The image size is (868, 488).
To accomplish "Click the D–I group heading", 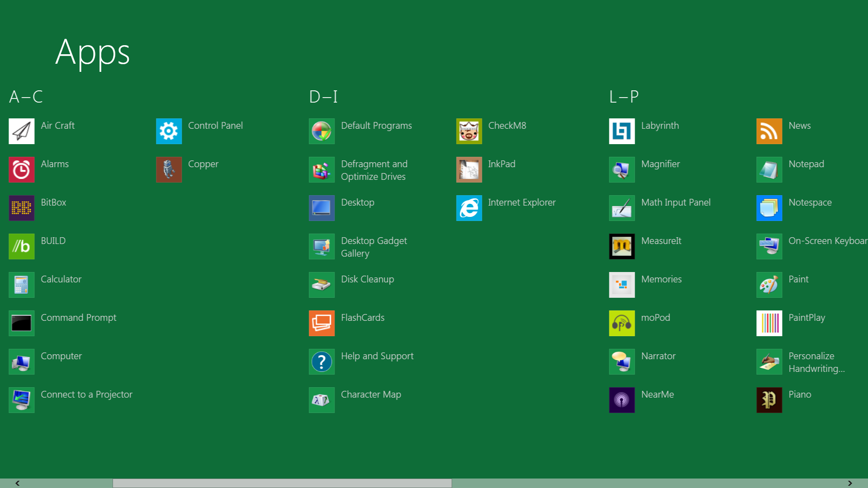I will click(323, 97).
